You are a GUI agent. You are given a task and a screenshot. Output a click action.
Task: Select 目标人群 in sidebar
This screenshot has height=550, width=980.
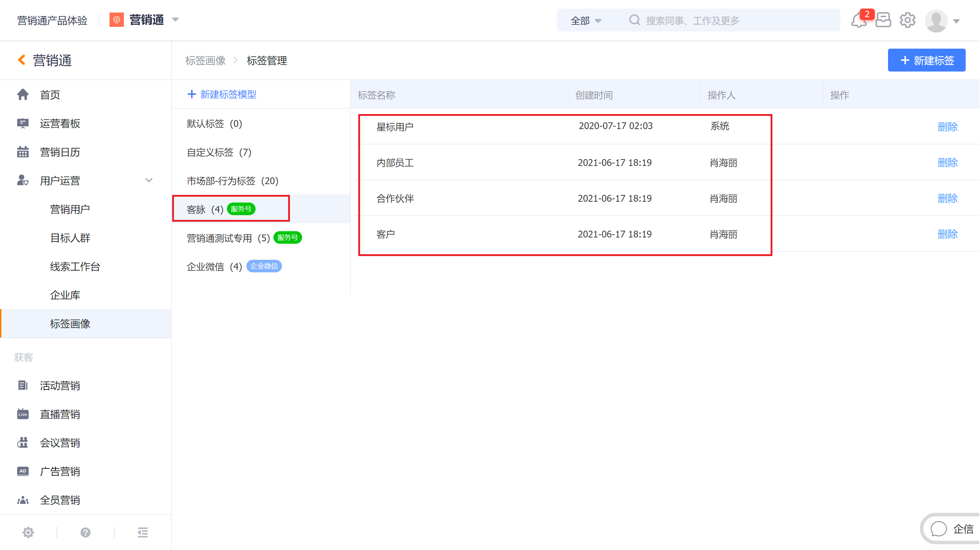[x=70, y=238]
